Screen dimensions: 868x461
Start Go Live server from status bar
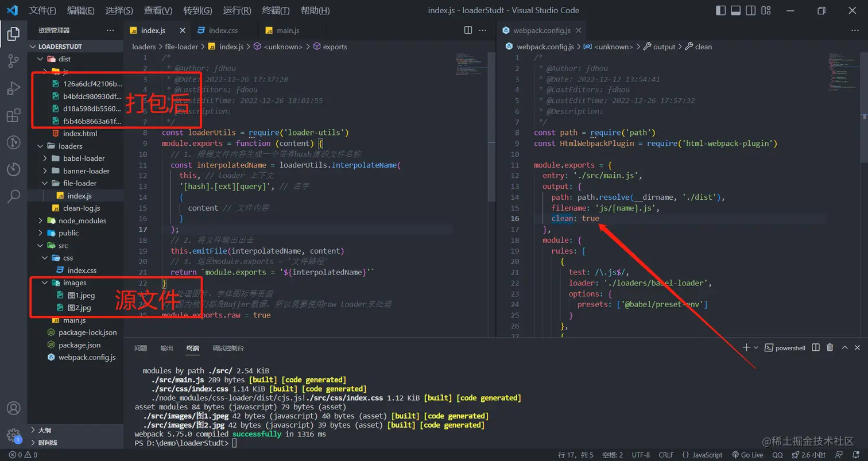pos(747,455)
